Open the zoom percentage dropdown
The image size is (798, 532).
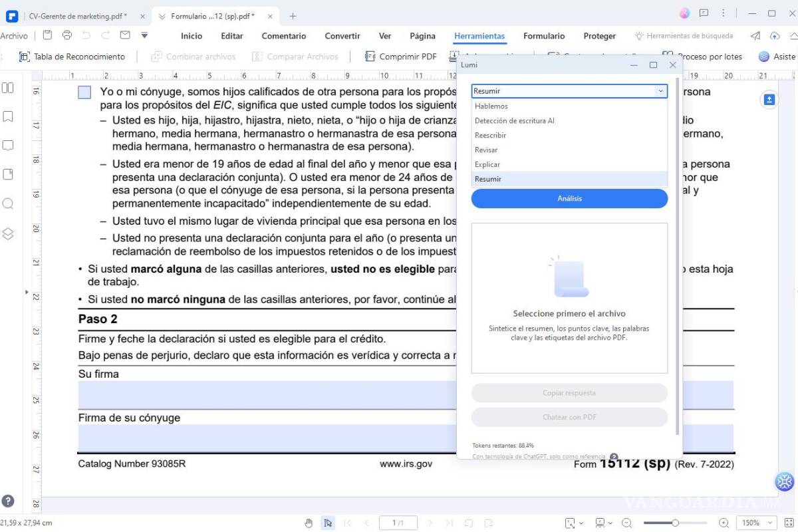(754, 523)
